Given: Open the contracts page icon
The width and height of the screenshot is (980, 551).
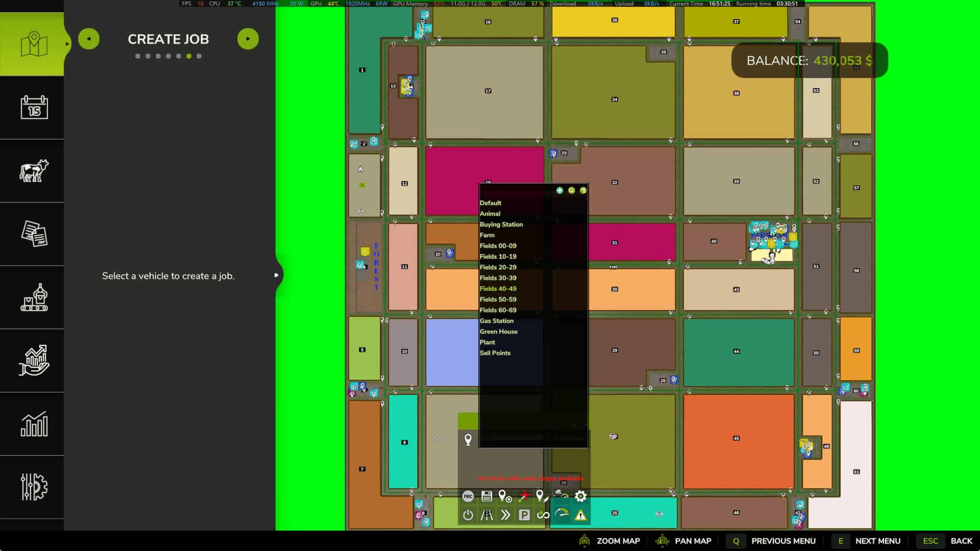Looking at the screenshot, I should pyautogui.click(x=34, y=234).
